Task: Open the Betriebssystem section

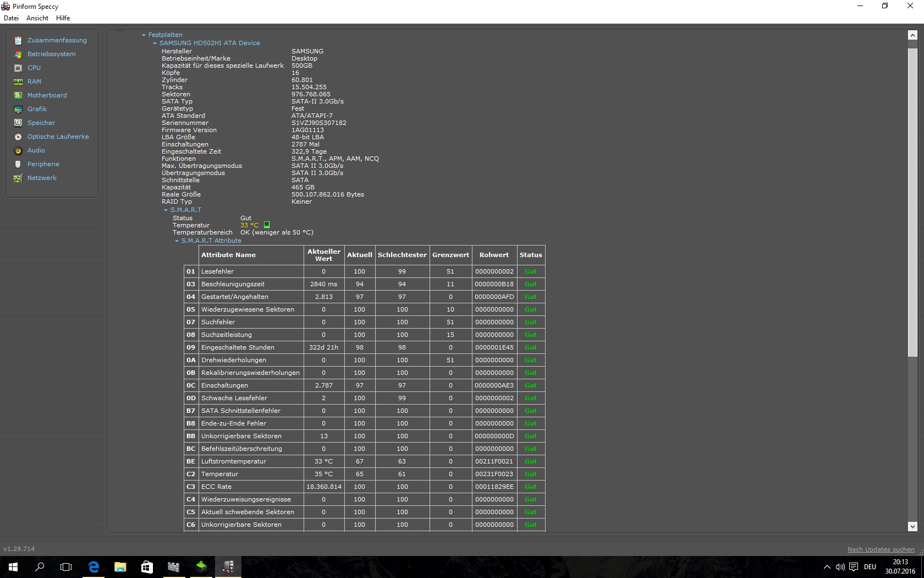Action: coord(52,54)
